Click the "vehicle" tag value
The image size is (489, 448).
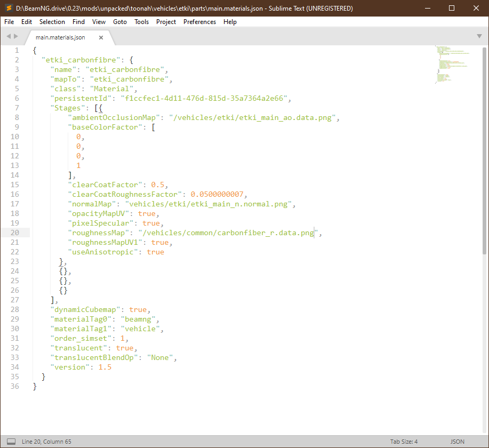[x=140, y=329]
